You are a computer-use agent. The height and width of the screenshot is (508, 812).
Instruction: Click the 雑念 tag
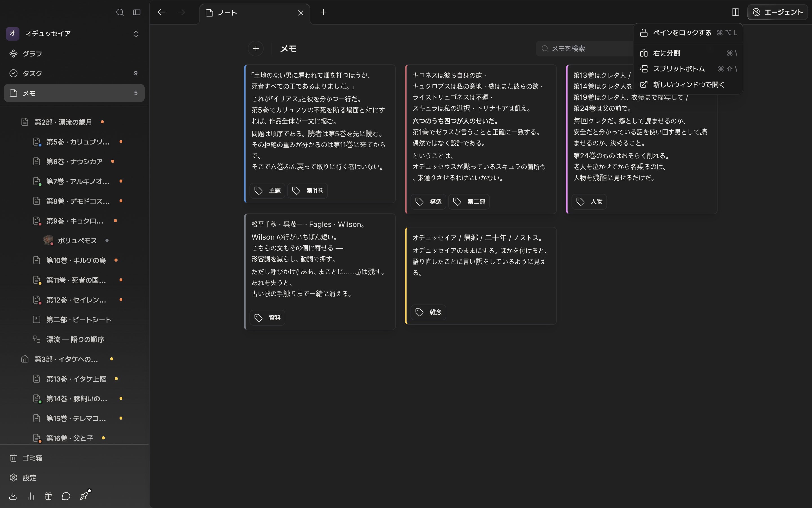pos(428,312)
